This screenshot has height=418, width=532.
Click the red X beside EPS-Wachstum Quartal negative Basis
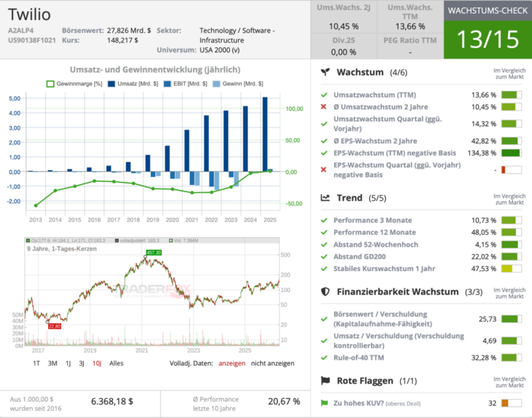click(x=324, y=170)
